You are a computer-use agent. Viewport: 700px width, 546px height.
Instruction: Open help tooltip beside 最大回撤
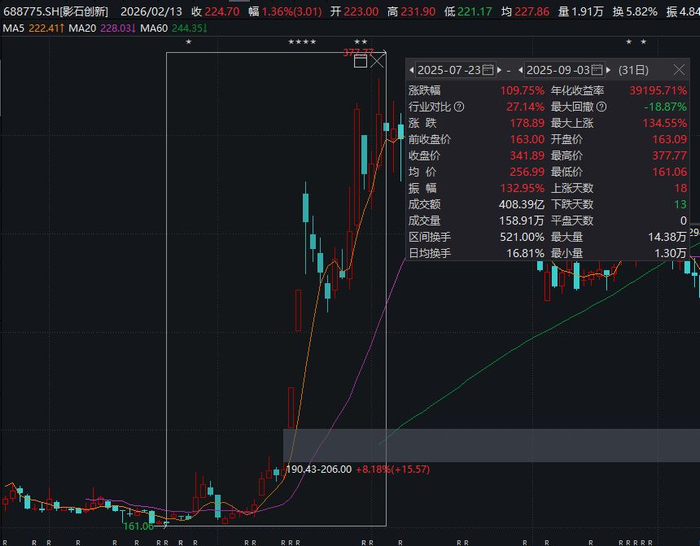(x=601, y=107)
